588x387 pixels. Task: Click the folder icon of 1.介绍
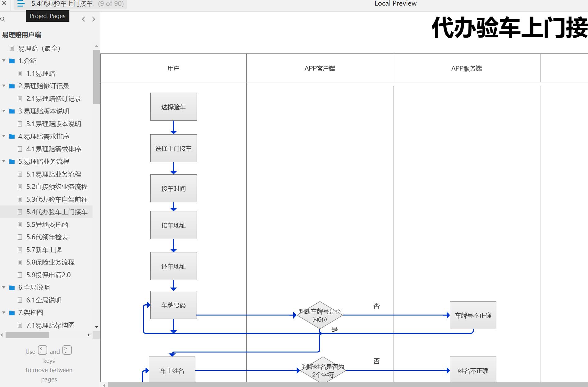[x=12, y=61]
